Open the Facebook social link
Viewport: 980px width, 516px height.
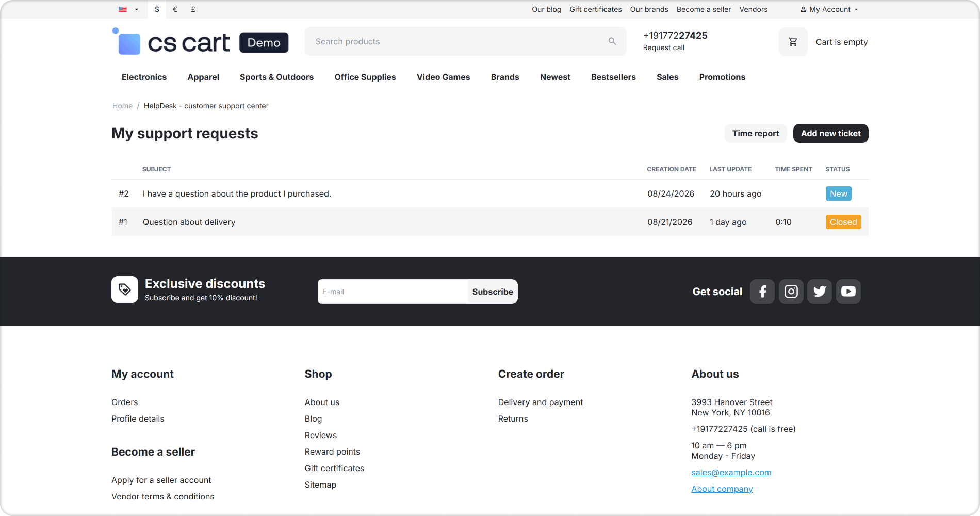pyautogui.click(x=762, y=292)
